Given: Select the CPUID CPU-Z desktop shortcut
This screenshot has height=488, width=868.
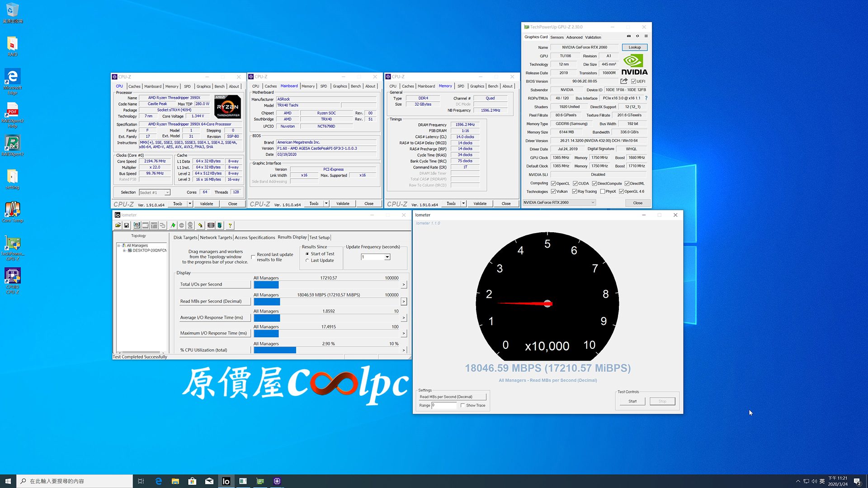Looking at the screenshot, I should pos(12,281).
